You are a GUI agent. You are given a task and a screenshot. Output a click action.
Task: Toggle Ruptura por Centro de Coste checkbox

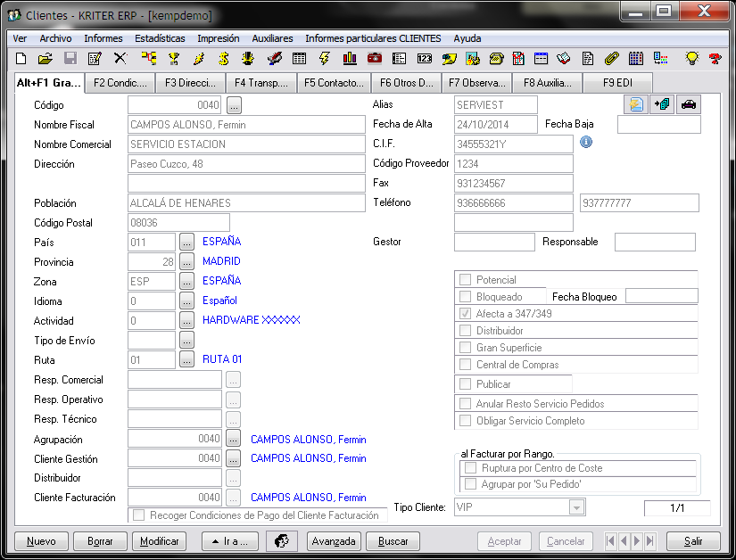coord(470,467)
